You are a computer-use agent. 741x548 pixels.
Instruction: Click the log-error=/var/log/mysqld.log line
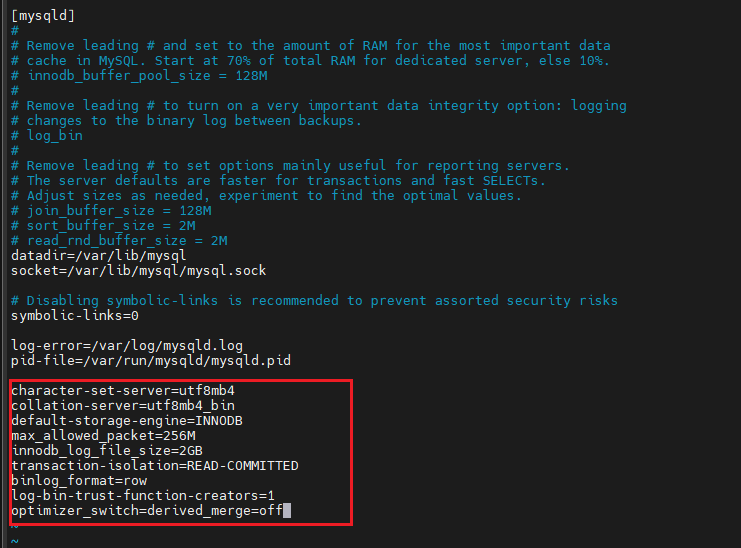127,346
